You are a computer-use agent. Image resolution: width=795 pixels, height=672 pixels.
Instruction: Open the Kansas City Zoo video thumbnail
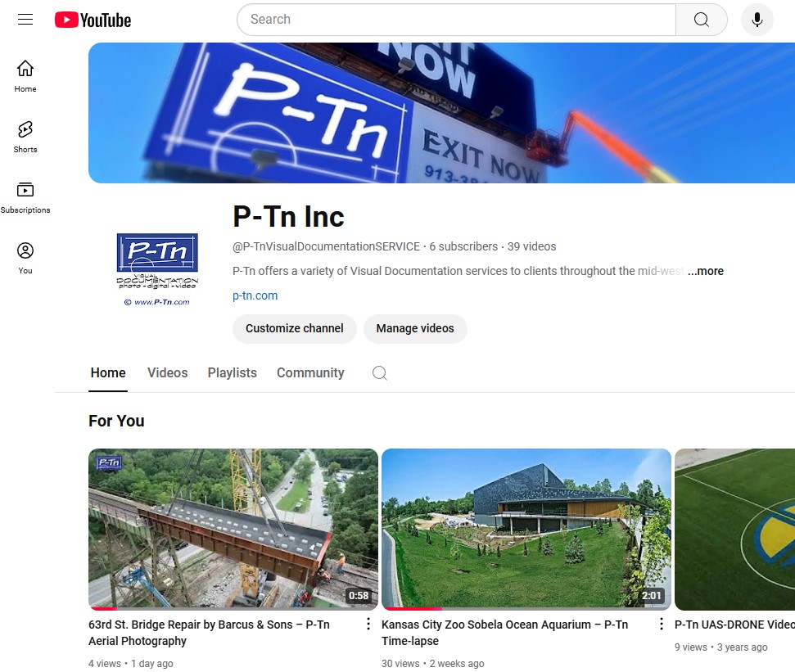[x=526, y=529]
